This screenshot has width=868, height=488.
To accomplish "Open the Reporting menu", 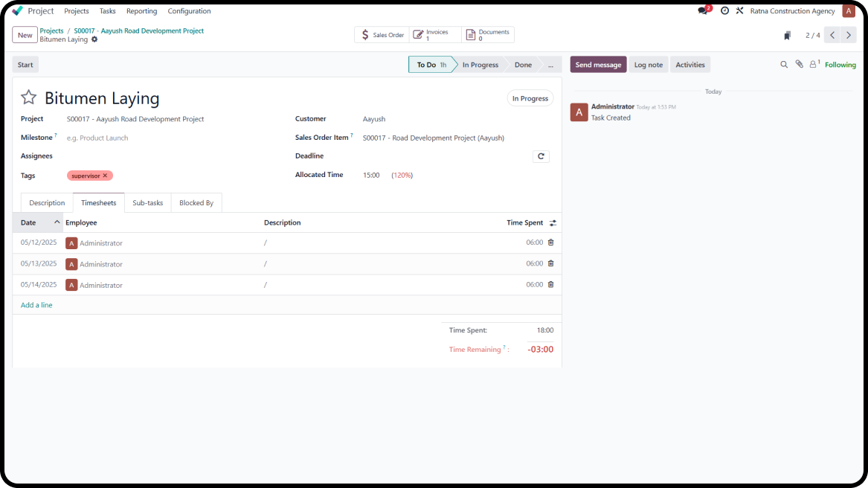I will pyautogui.click(x=141, y=11).
